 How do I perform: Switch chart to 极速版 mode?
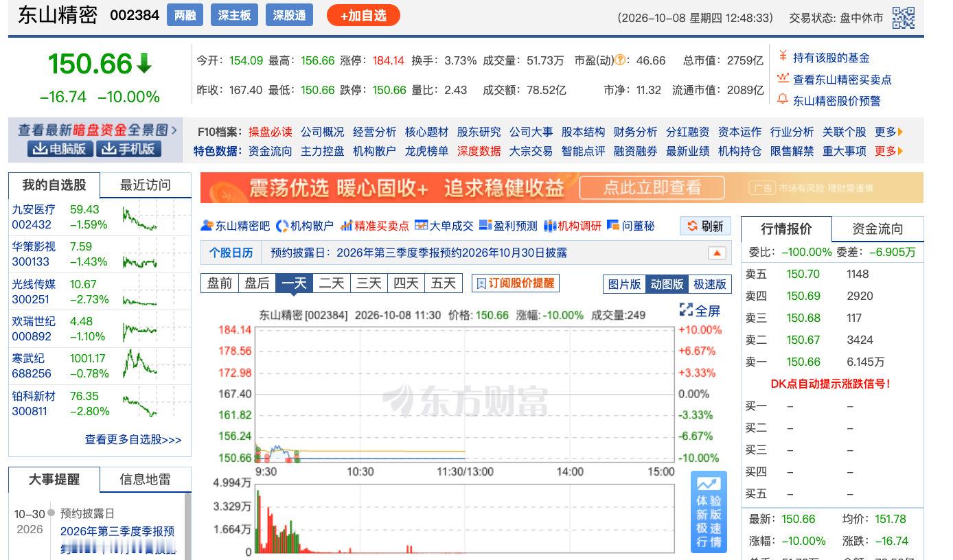pos(709,283)
